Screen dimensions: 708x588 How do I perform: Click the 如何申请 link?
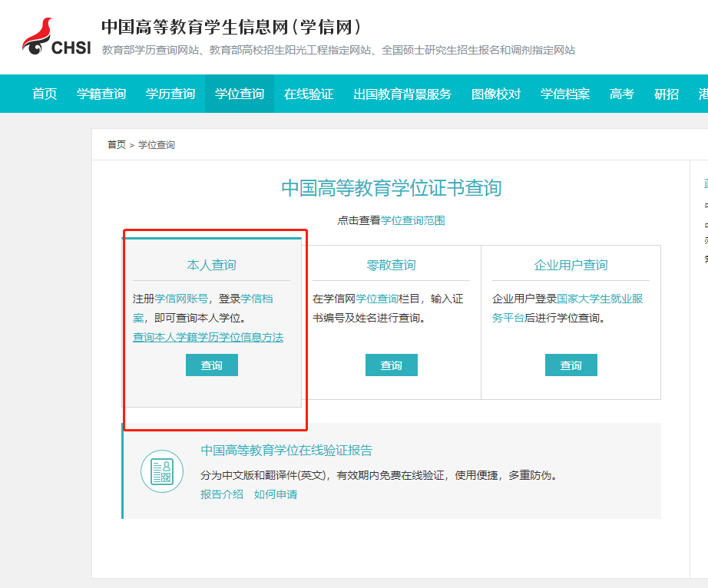pos(276,494)
